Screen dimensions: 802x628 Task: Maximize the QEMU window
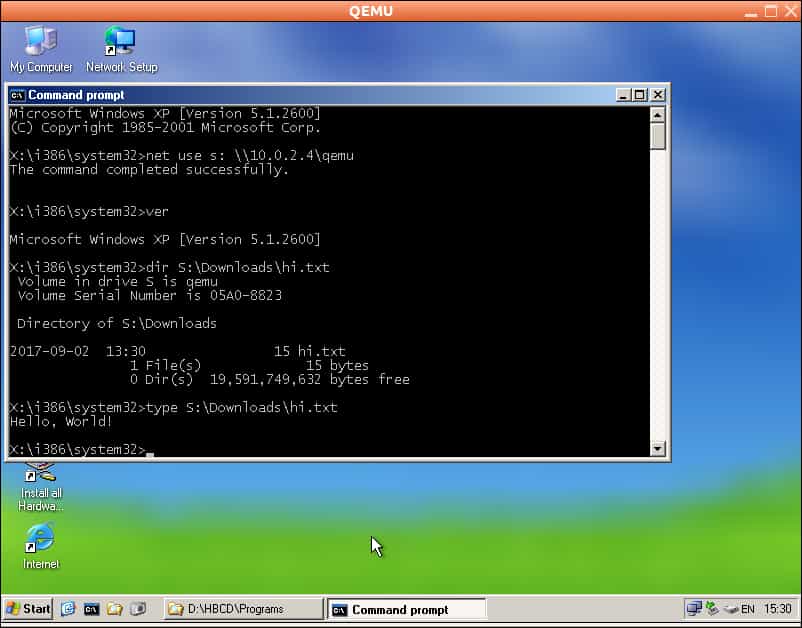tap(771, 11)
